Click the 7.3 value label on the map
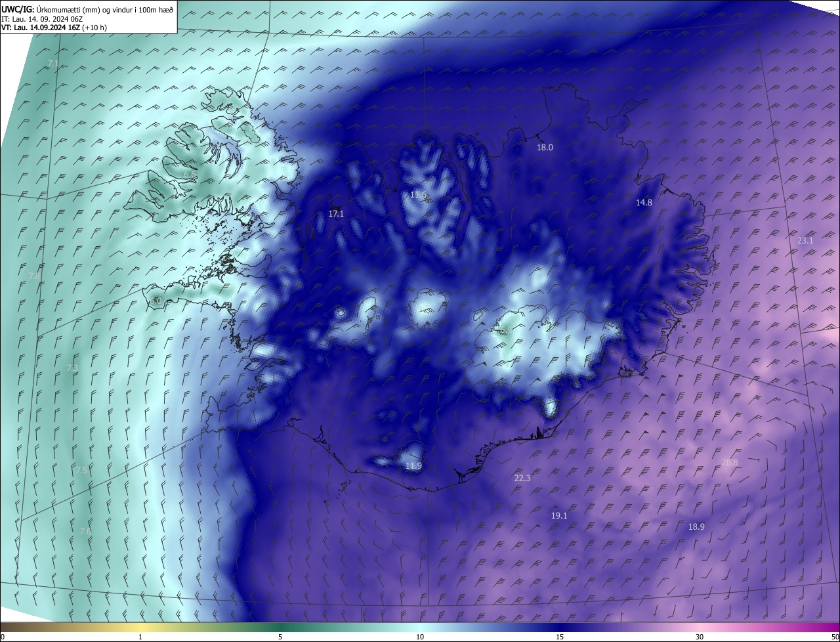Viewport: 840px width, 642px height. tap(72, 368)
